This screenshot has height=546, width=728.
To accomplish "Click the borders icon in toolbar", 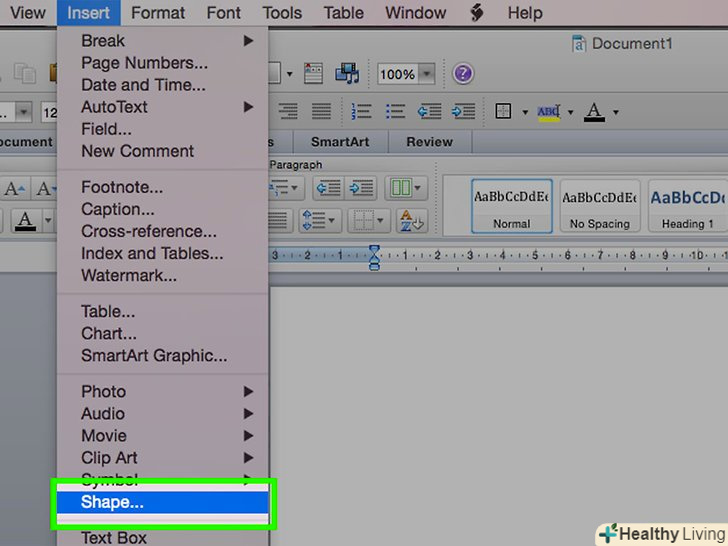I will point(504,111).
